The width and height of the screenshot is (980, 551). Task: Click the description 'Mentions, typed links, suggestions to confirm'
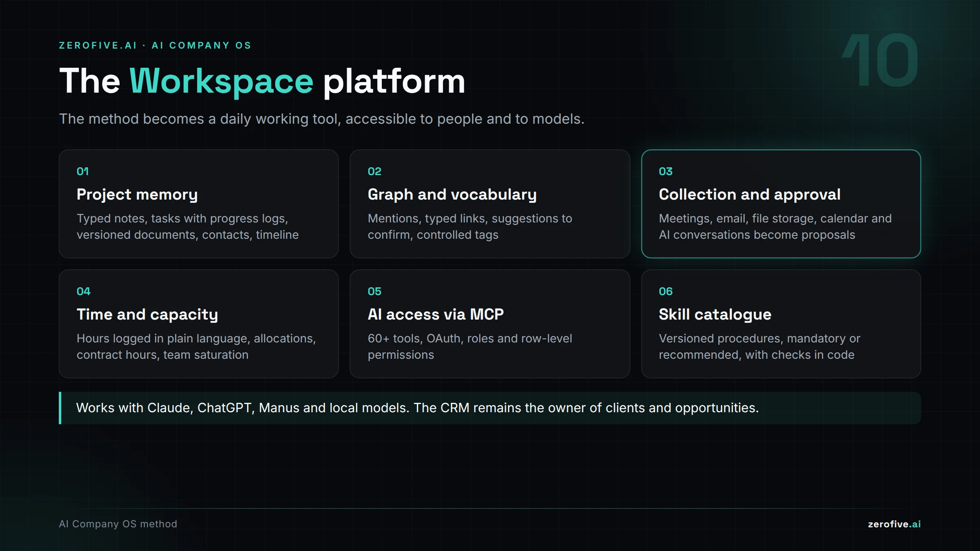(470, 227)
